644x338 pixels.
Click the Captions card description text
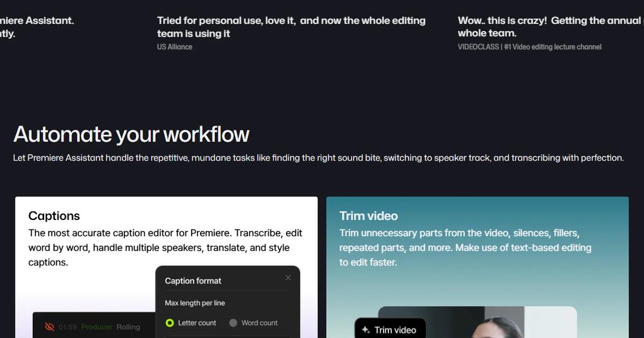[x=165, y=248]
